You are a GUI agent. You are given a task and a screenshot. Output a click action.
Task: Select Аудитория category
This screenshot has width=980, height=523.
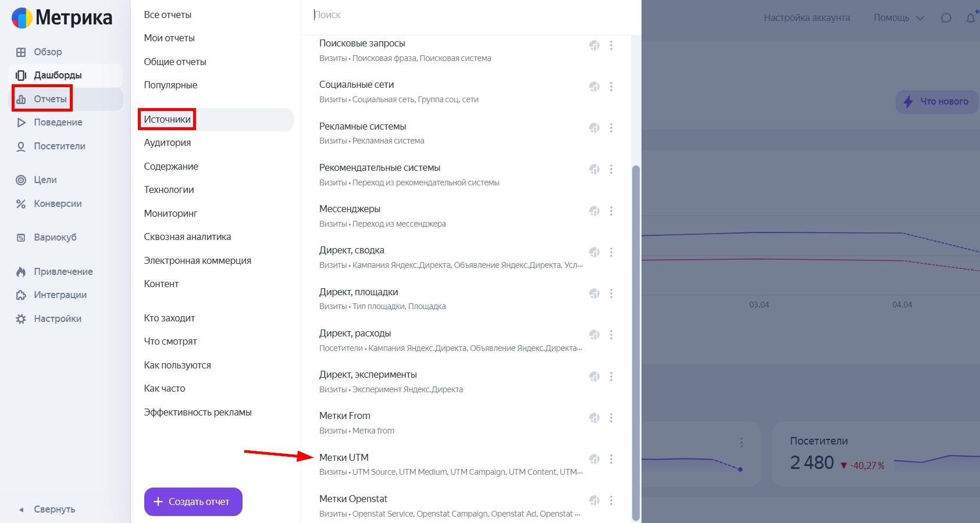coord(168,142)
